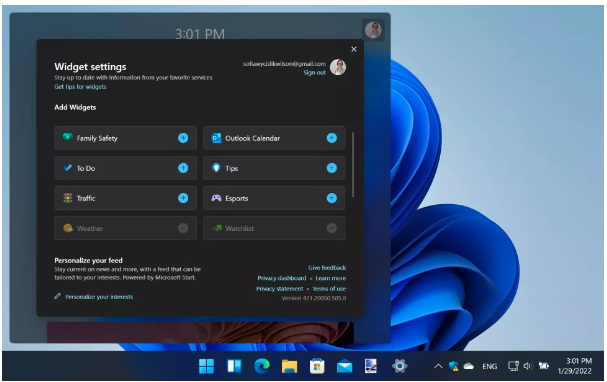
Task: Add the Outlook Calendar widget with plus button
Action: (332, 138)
